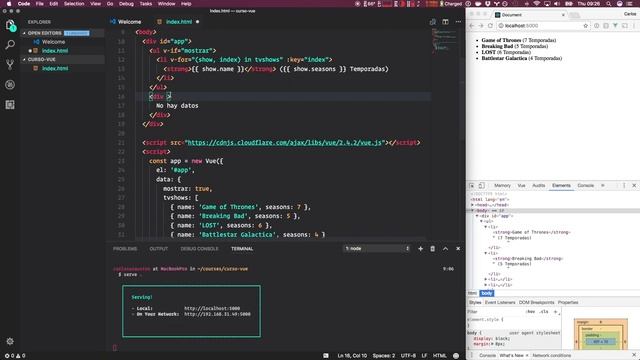The width and height of the screenshot is (640, 360).
Task: Open the terminal selector dropdown '1: node'
Action: 377,249
